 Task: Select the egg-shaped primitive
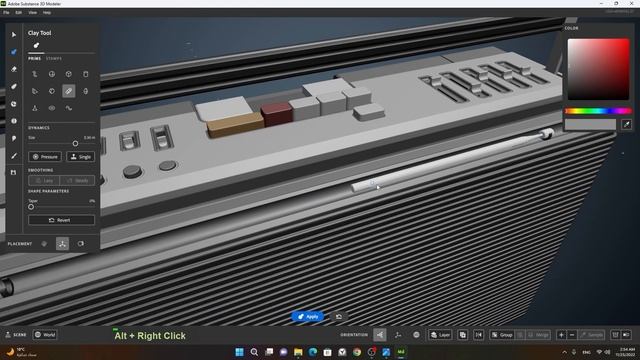[86, 91]
